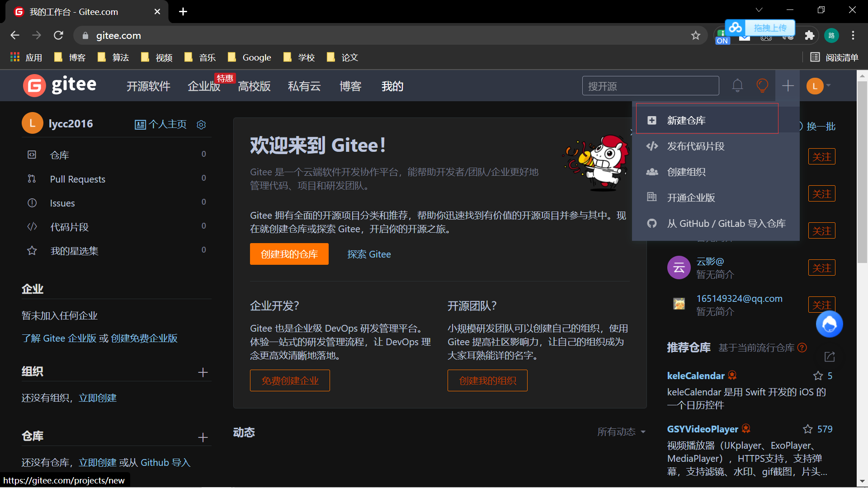The width and height of the screenshot is (868, 488).
Task: Click the star icon next to keleCalendar
Action: pos(818,375)
